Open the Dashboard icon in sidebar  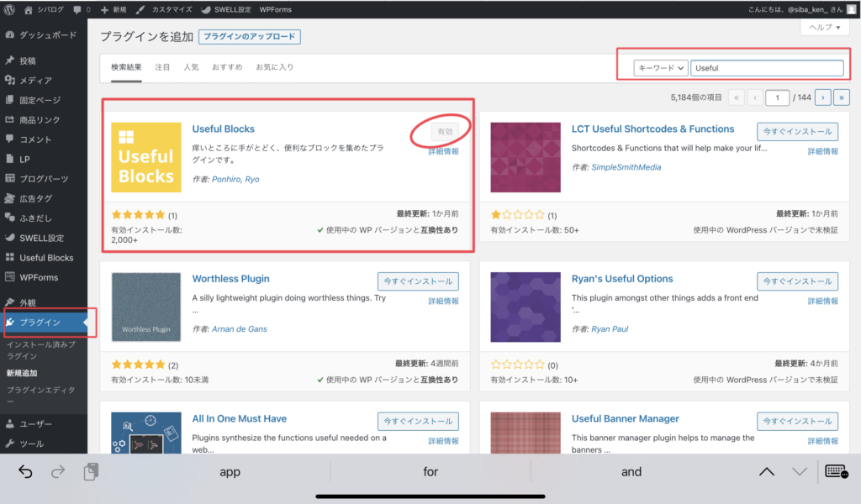coord(9,35)
